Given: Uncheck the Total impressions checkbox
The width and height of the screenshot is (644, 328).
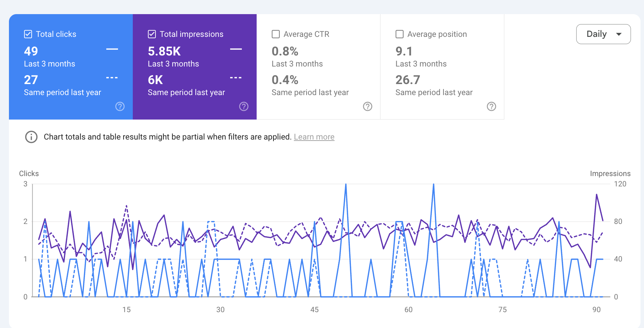Looking at the screenshot, I should [x=152, y=34].
